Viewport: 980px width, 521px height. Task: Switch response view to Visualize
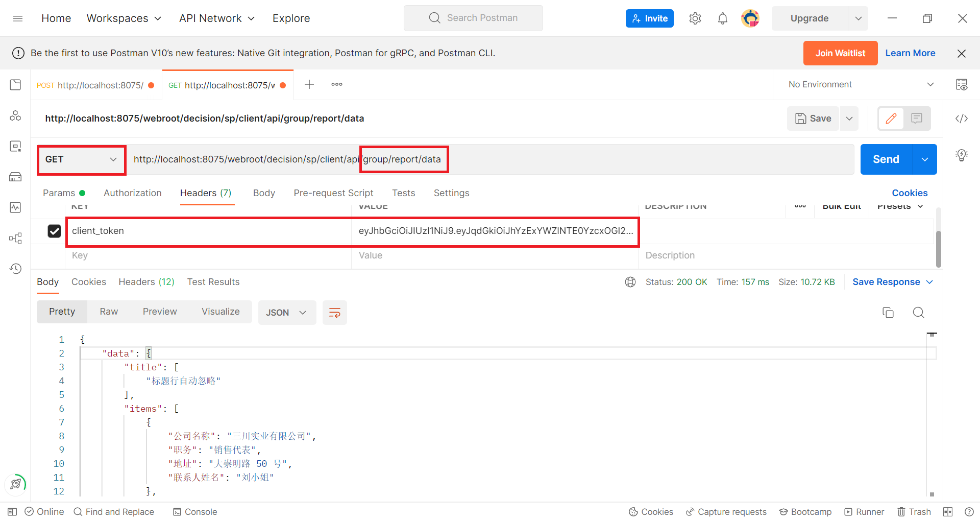click(220, 312)
